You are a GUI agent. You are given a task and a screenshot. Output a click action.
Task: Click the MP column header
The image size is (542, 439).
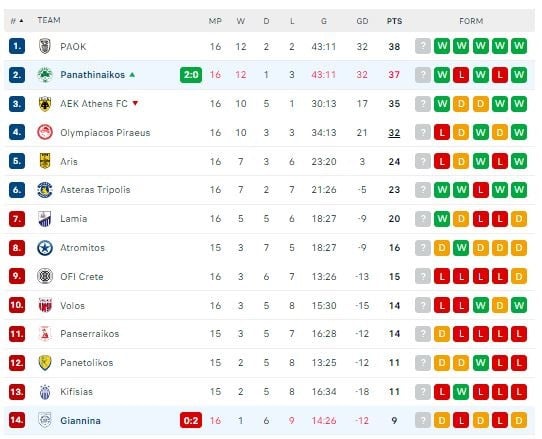(215, 21)
